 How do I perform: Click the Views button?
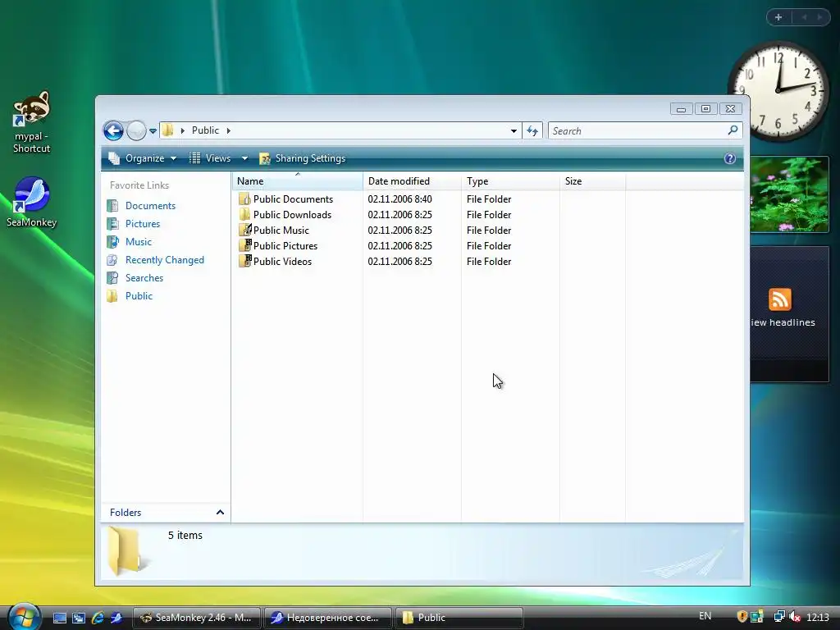pos(210,158)
